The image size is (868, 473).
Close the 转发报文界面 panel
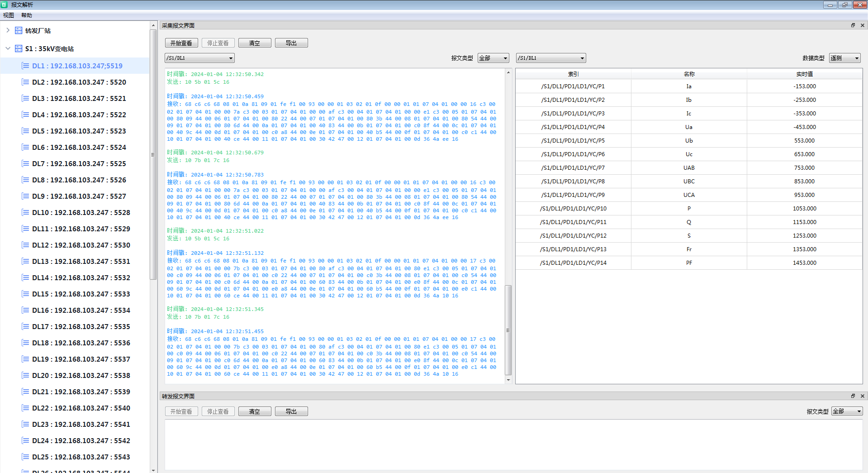[862, 396]
